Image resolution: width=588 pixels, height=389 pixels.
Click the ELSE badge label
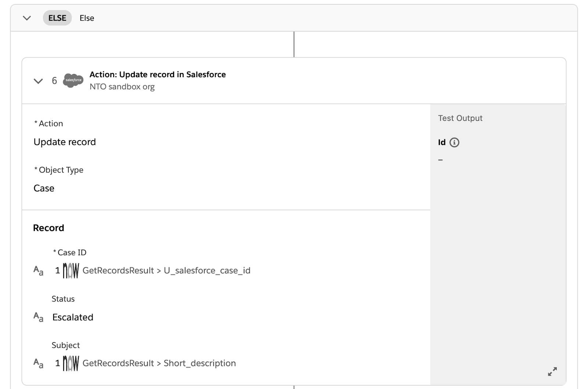click(57, 18)
